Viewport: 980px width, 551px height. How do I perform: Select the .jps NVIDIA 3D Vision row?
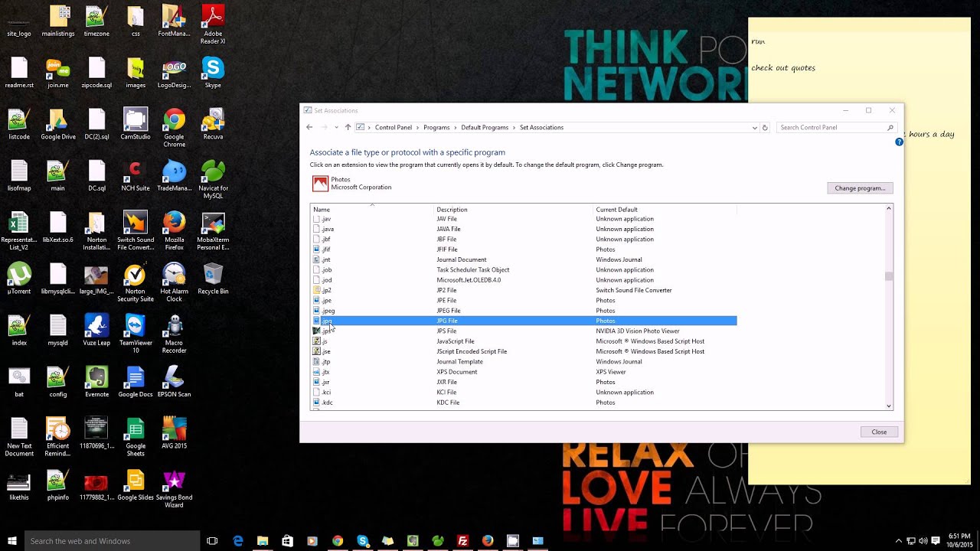(524, 331)
